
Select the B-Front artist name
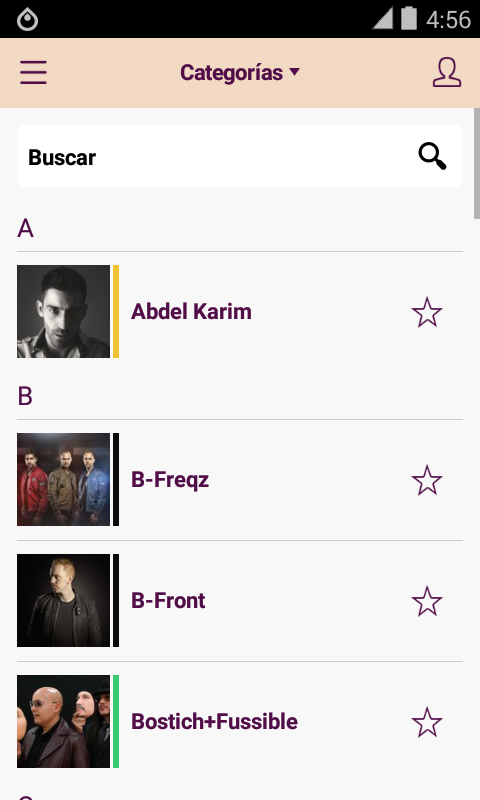pos(168,601)
